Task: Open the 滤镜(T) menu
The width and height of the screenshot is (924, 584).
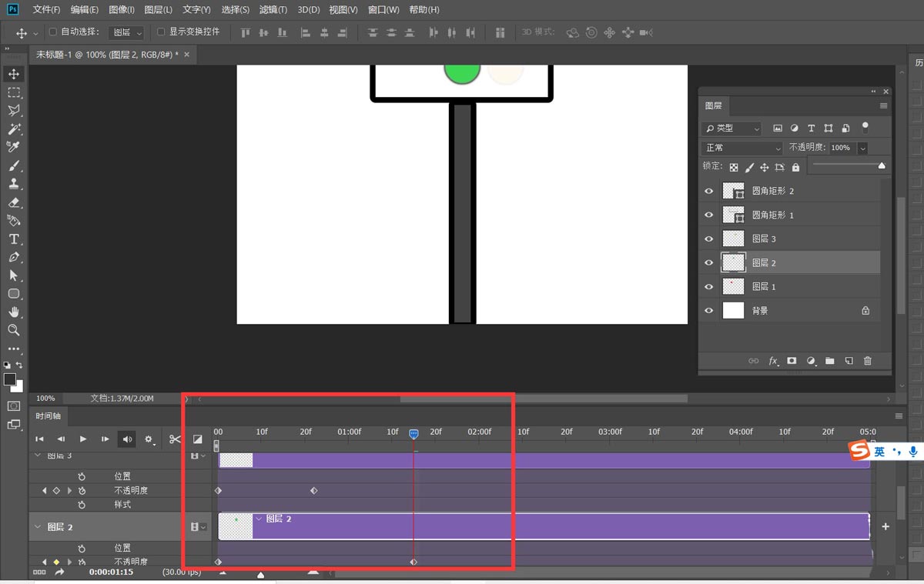Action: (x=273, y=10)
